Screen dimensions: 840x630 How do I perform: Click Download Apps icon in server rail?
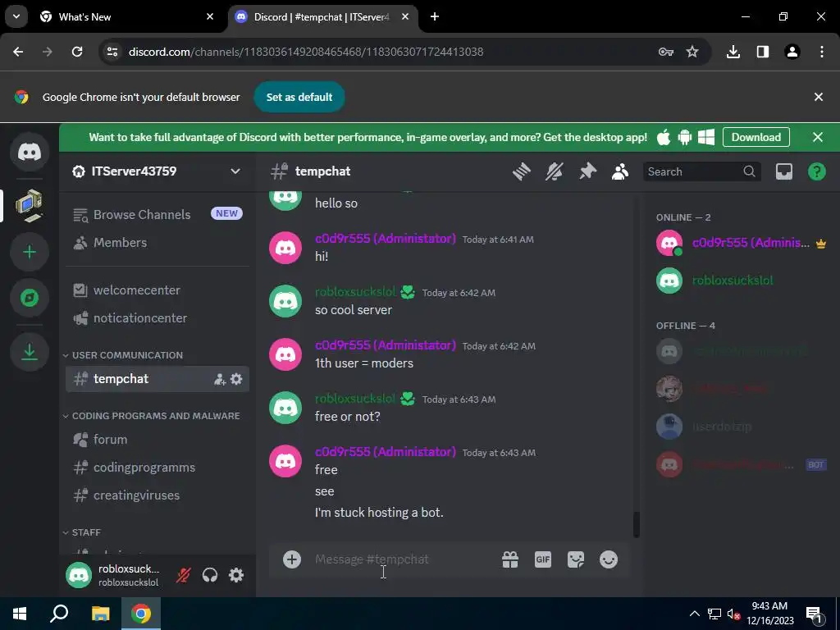coord(30,351)
